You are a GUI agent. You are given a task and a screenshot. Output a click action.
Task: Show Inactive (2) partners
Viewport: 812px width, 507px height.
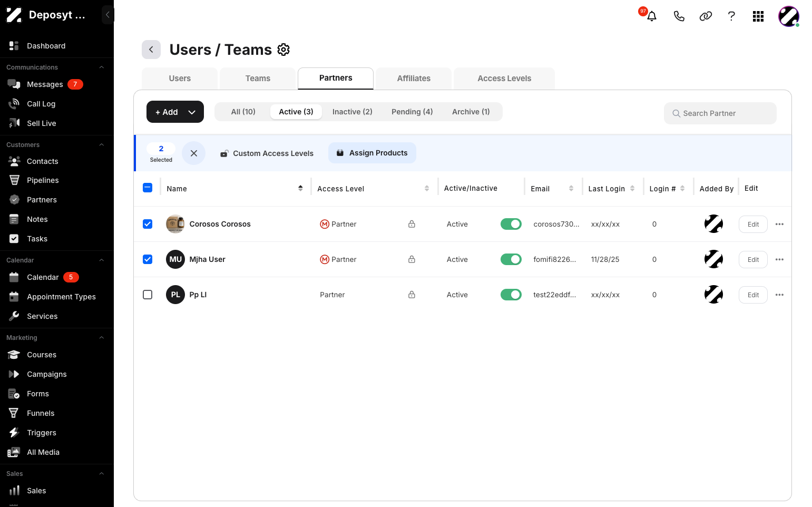[x=353, y=112]
